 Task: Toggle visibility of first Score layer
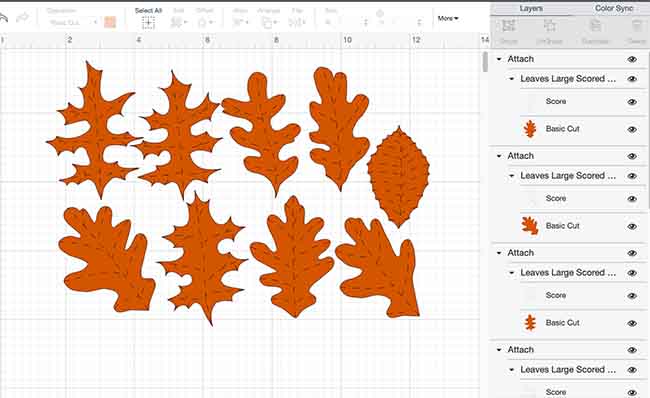pos(632,102)
